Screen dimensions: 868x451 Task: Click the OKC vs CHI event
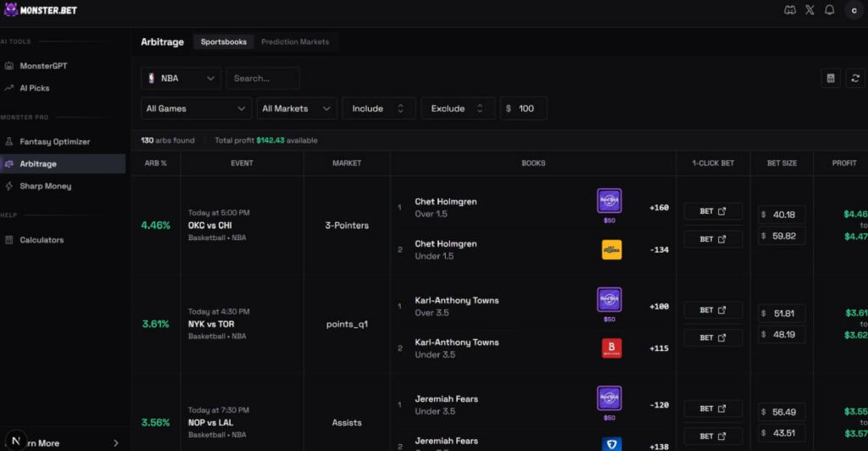(210, 225)
